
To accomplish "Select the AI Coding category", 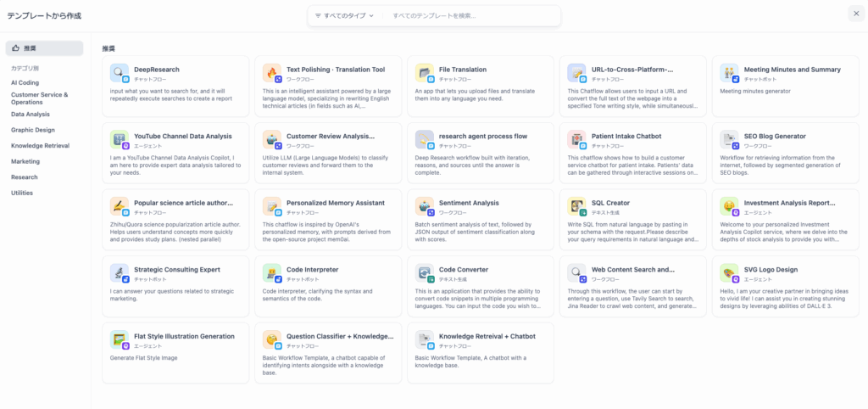I will tap(25, 82).
